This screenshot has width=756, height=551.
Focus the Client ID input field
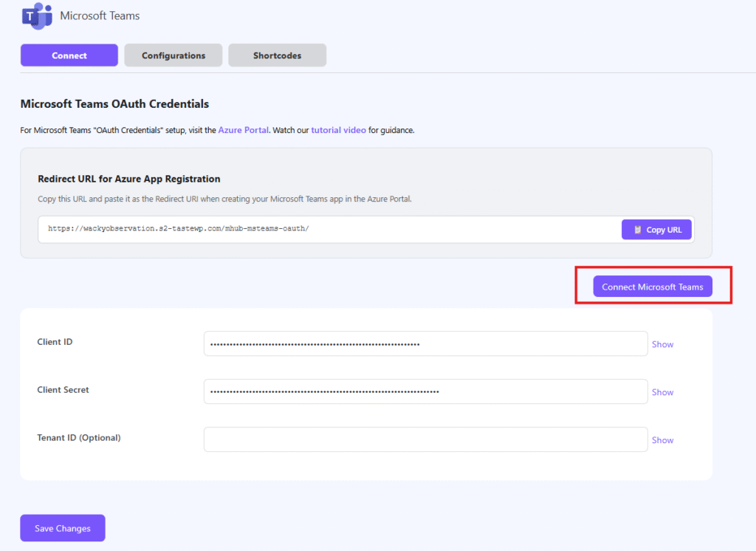coord(425,343)
